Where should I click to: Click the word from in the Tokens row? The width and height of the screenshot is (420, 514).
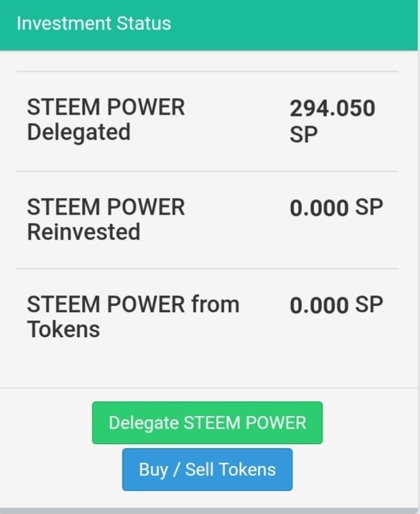(215, 304)
